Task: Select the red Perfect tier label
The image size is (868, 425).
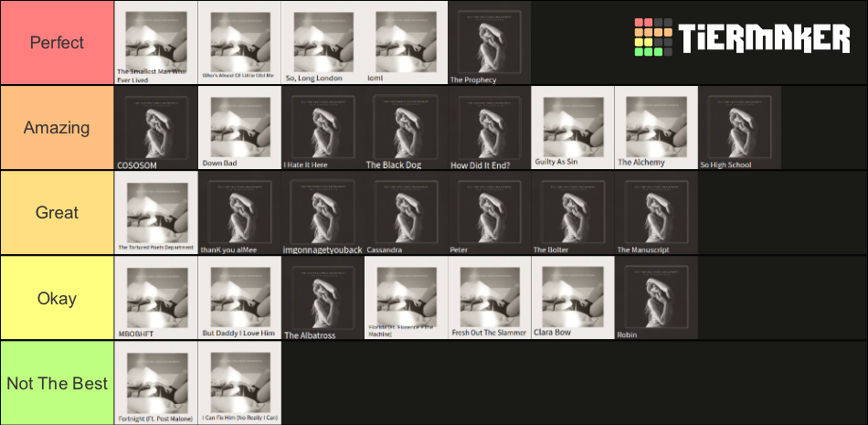Action: (57, 43)
